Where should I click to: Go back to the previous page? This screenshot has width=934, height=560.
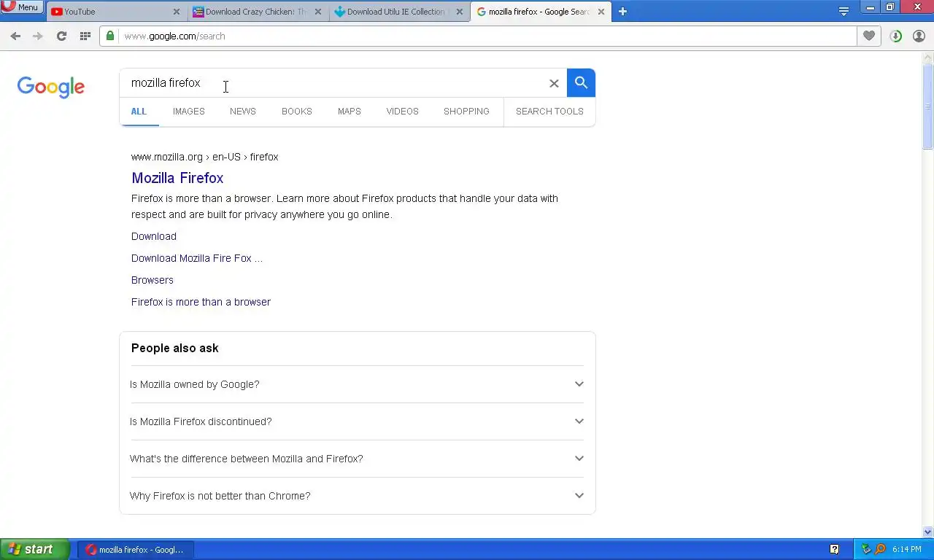15,36
